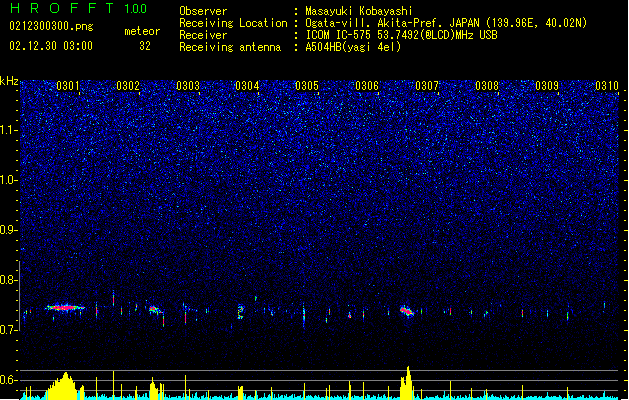This screenshot has height=400, width=629.
Task: Click the 'Receiving antenna' label
Action: pos(230,47)
